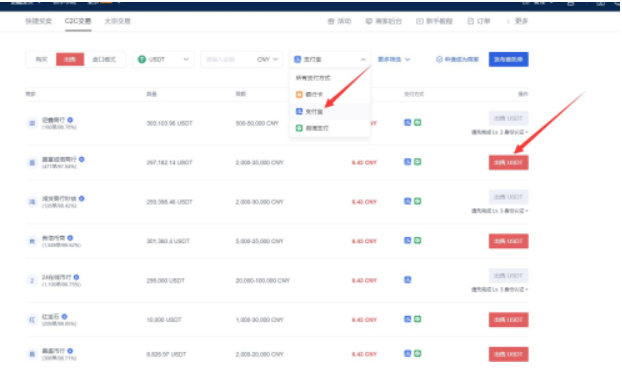Click the amount input field
The width and height of the screenshot is (622, 385).
click(x=227, y=59)
